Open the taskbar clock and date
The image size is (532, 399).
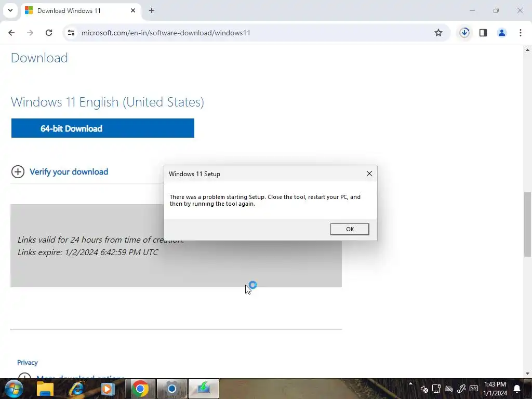point(495,389)
